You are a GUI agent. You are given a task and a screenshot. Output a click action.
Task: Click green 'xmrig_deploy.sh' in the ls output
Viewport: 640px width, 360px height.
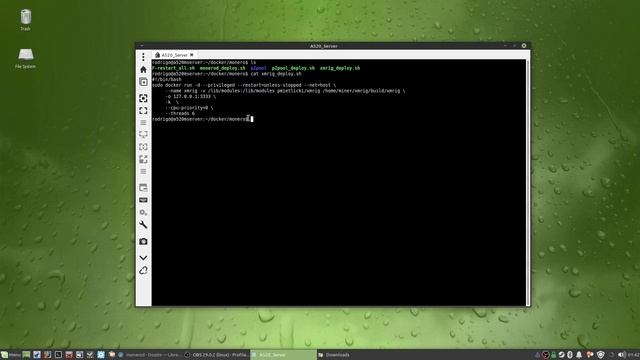pos(340,68)
